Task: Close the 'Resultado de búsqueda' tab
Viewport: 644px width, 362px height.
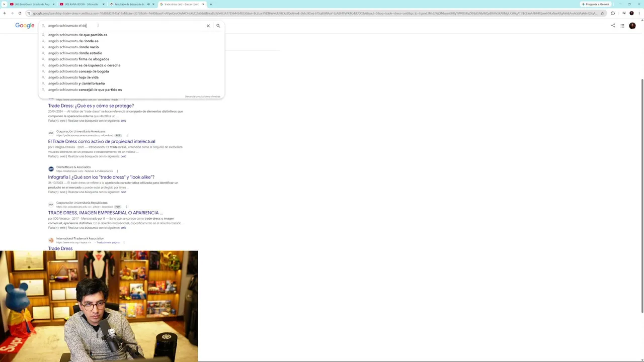Action: point(154,4)
